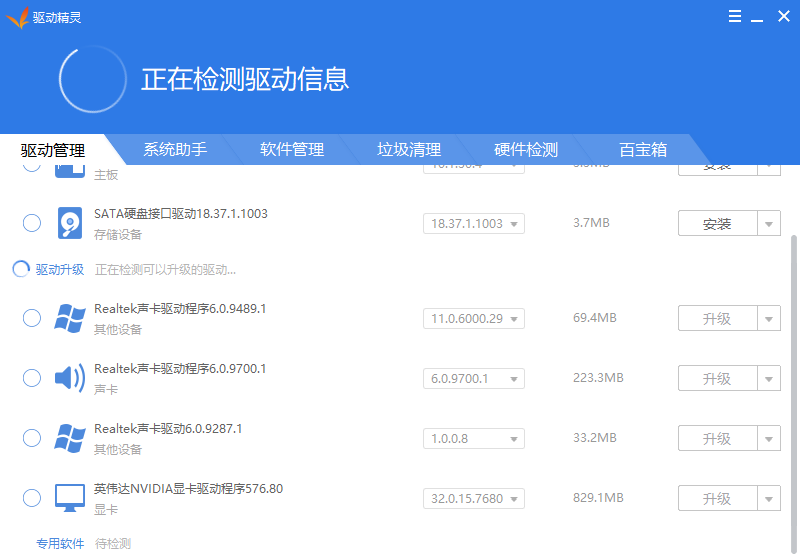Click the 英伟达NVIDIA显卡驱动程序576.80 name

click(188, 489)
